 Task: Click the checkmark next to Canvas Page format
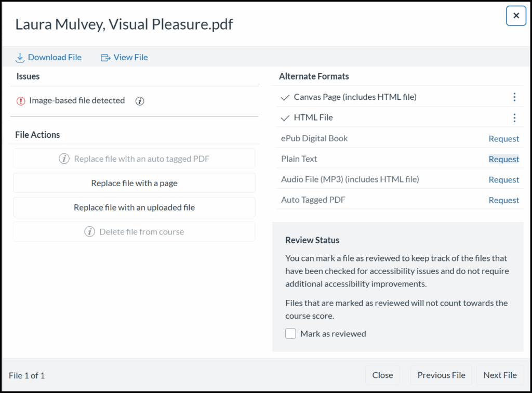[285, 97]
